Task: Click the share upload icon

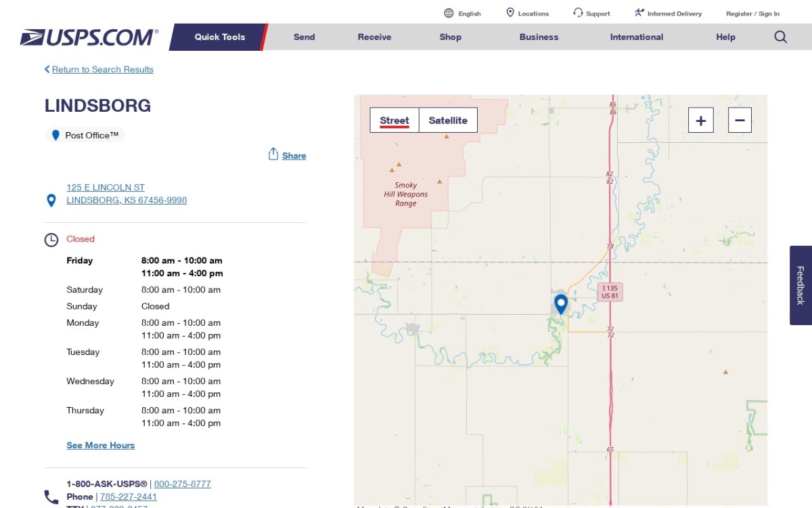Action: (273, 154)
